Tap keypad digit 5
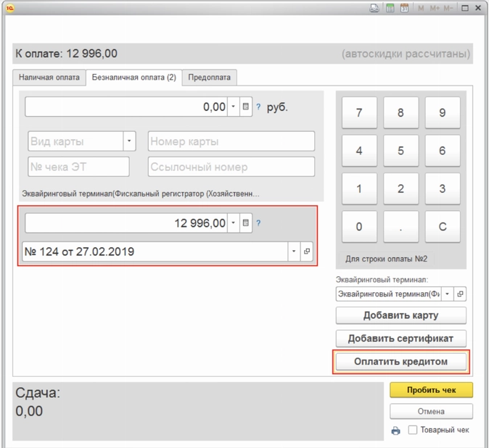Viewport: 489px width, 448px height. [400, 151]
